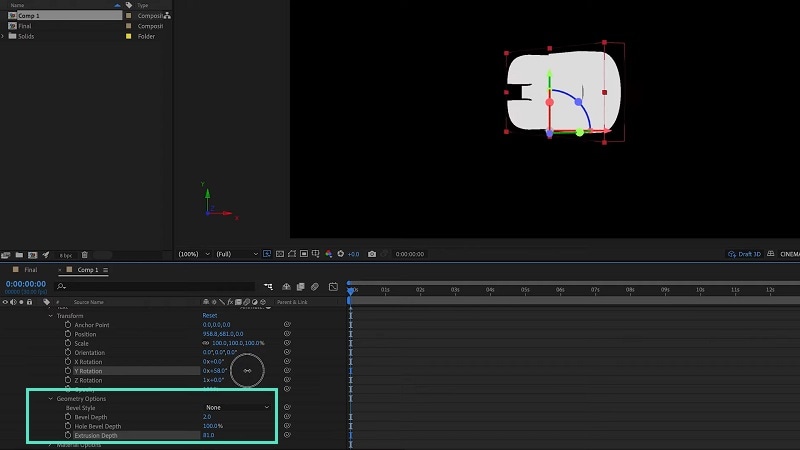Click the 8 bpc color depth button

click(65, 255)
